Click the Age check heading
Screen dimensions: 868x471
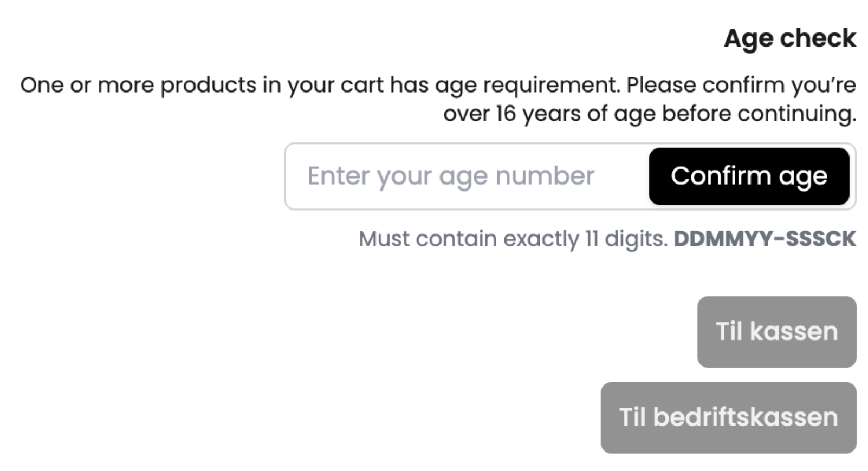[x=789, y=38]
